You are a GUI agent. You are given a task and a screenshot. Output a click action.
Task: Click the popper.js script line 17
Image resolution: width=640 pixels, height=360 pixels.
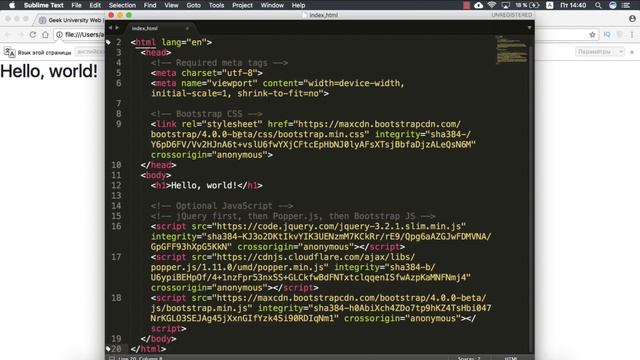[283, 257]
